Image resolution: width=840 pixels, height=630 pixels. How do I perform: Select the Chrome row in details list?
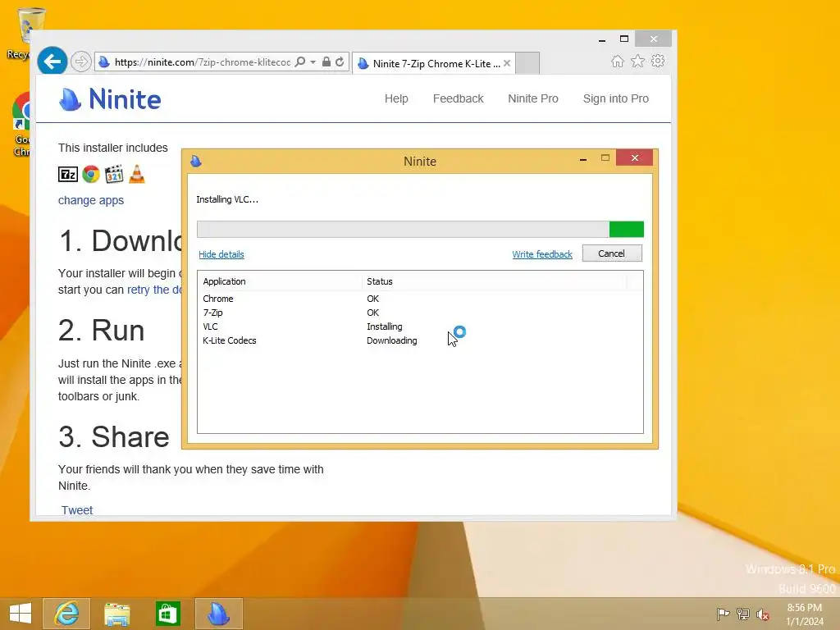[420, 299]
